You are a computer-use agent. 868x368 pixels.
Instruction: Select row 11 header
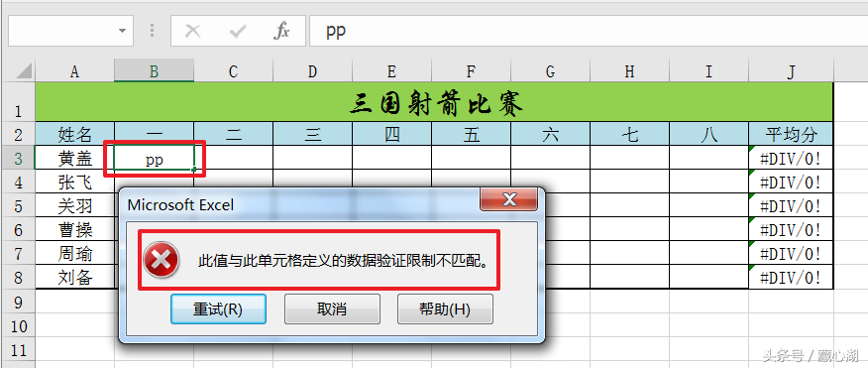pyautogui.click(x=18, y=348)
